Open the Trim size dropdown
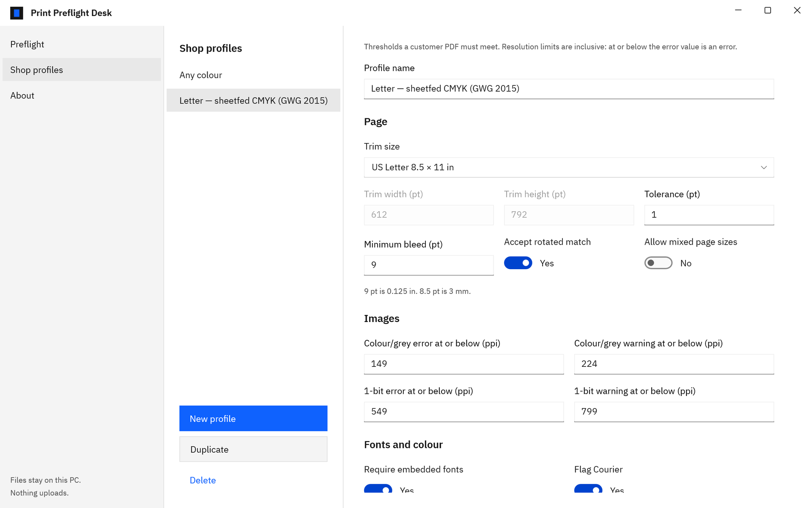Screen dimensions: 812x508 pos(569,167)
